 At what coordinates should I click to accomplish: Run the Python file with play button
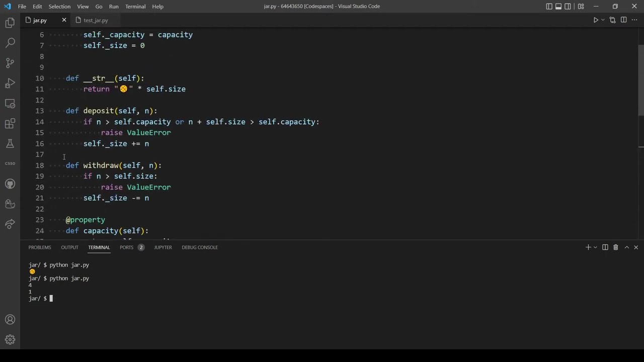596,20
